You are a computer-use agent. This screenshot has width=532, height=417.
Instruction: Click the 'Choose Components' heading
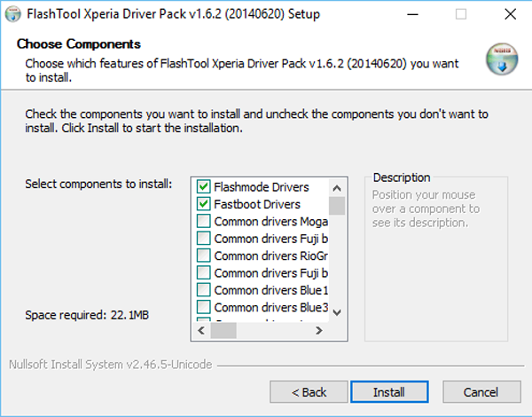coord(79,44)
